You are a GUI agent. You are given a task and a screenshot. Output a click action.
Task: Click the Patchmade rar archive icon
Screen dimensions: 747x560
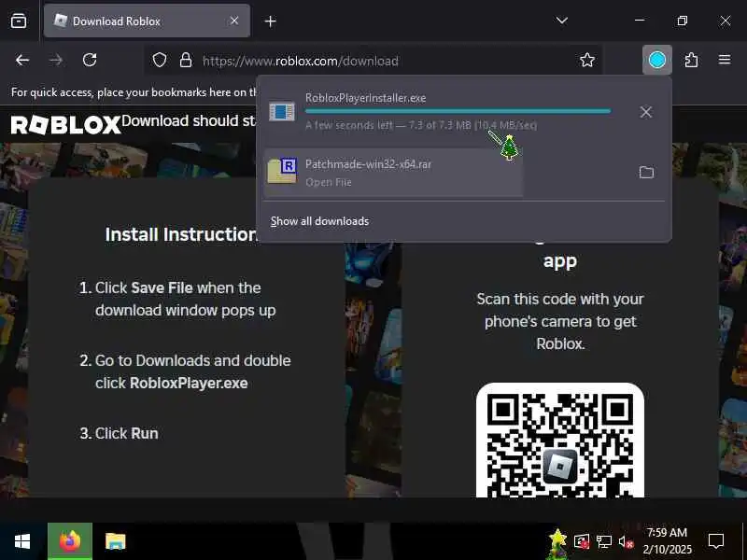(x=282, y=171)
